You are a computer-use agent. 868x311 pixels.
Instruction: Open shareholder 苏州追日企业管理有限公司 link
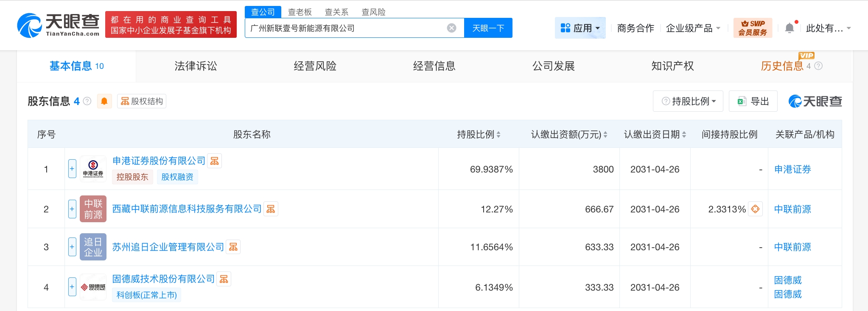pos(168,247)
